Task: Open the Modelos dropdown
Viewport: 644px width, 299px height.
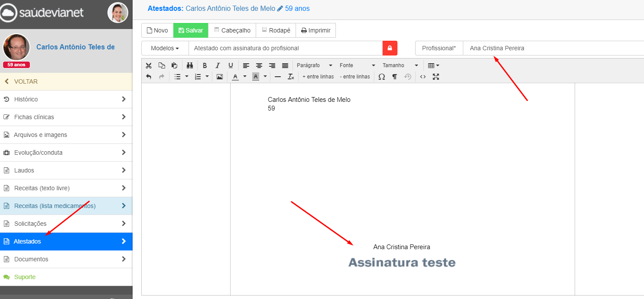Action: coord(164,48)
